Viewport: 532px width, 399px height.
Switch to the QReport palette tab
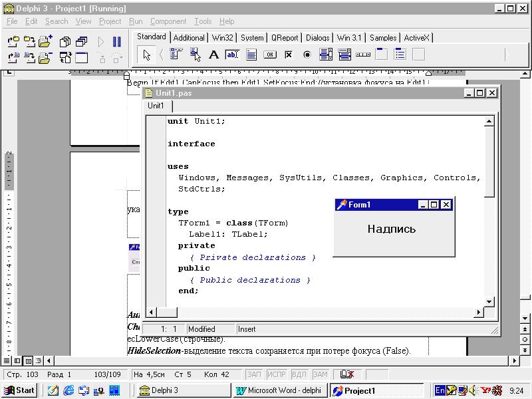[x=285, y=38]
